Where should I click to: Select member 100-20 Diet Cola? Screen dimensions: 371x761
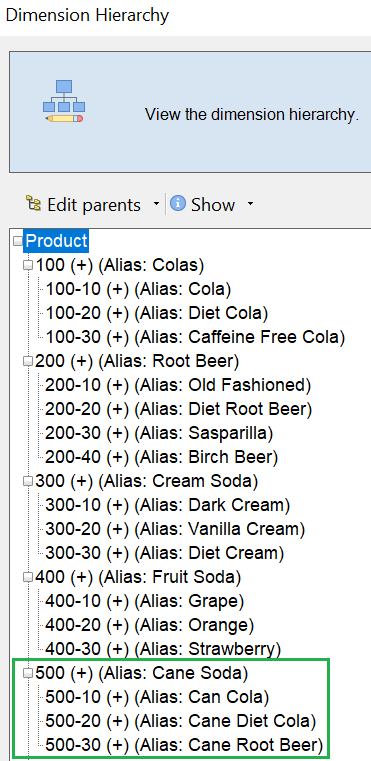coord(156,313)
